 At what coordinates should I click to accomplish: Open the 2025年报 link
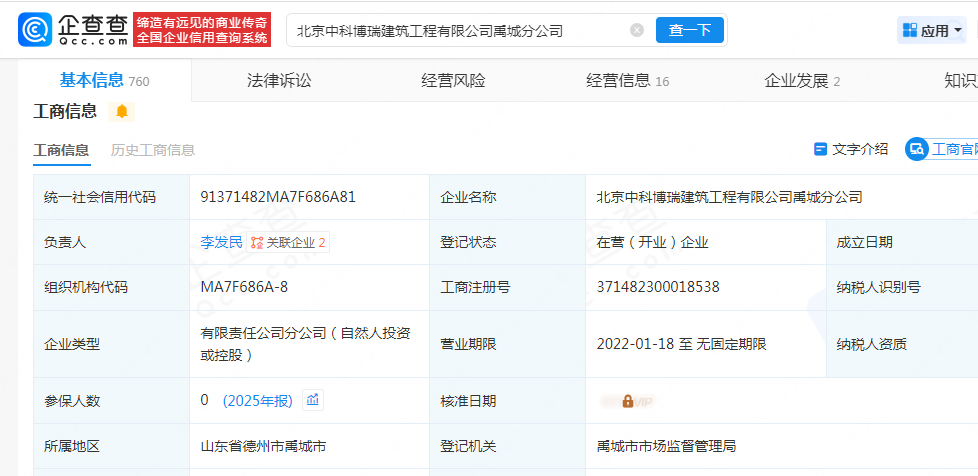coord(258,401)
